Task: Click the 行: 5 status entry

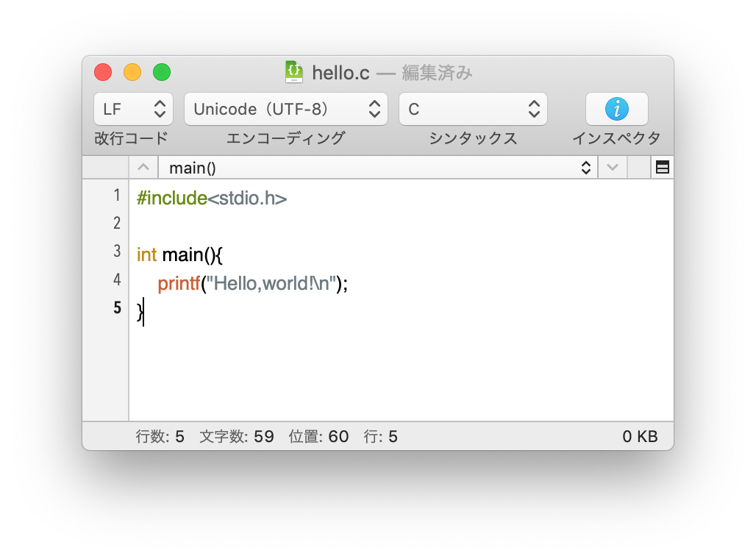Action: pos(381,436)
